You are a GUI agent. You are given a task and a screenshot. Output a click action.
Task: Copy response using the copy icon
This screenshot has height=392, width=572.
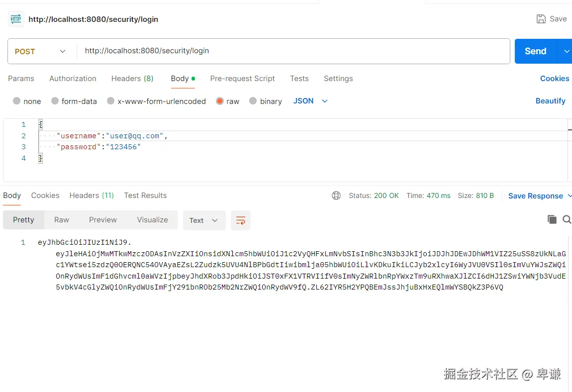(552, 219)
